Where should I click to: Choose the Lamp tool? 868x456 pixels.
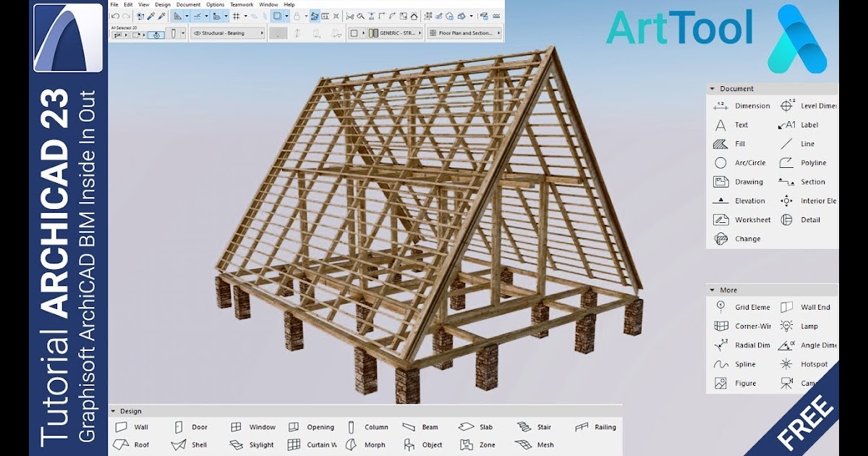(x=799, y=326)
